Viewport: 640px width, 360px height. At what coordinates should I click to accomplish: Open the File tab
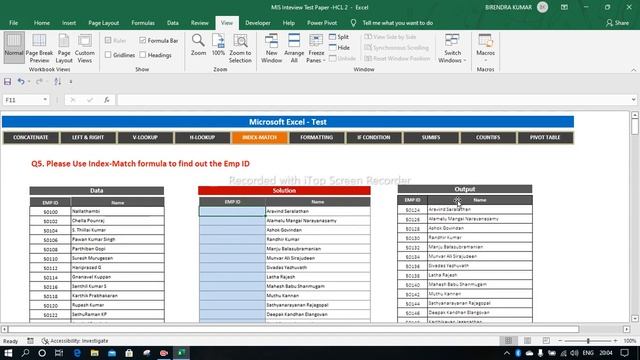13,23
